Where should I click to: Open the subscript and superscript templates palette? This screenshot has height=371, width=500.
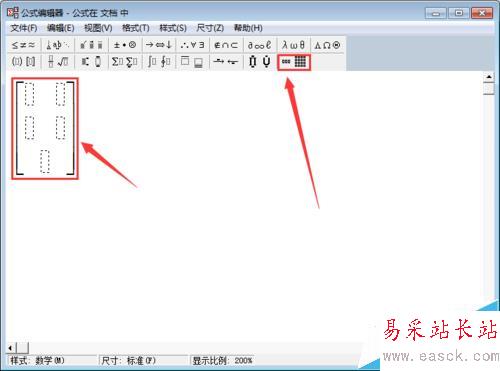coord(91,62)
